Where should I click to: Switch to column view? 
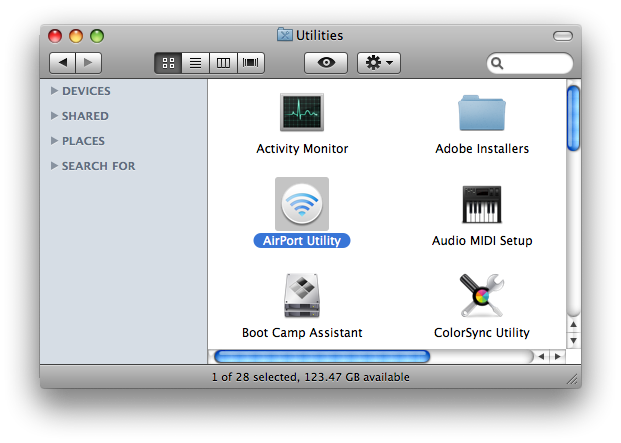pos(223,63)
